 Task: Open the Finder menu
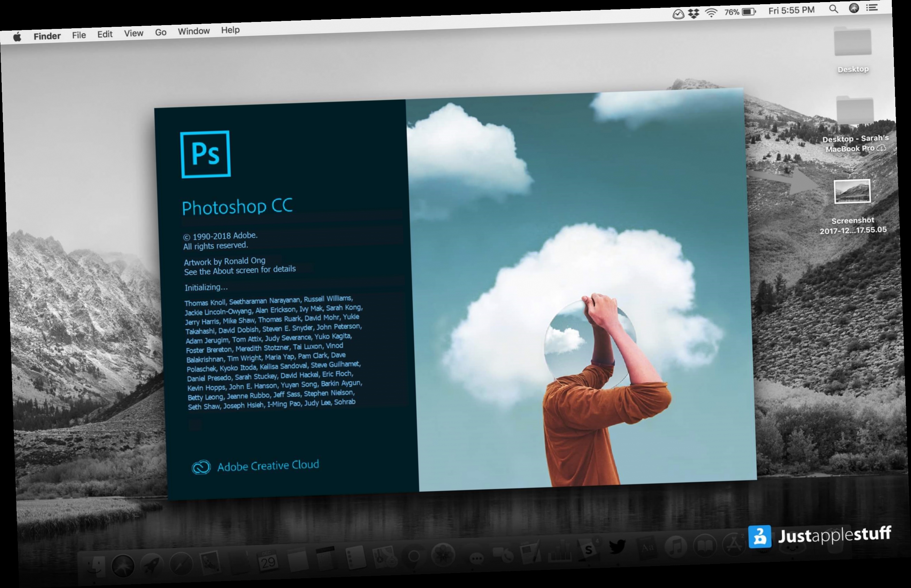click(x=47, y=36)
